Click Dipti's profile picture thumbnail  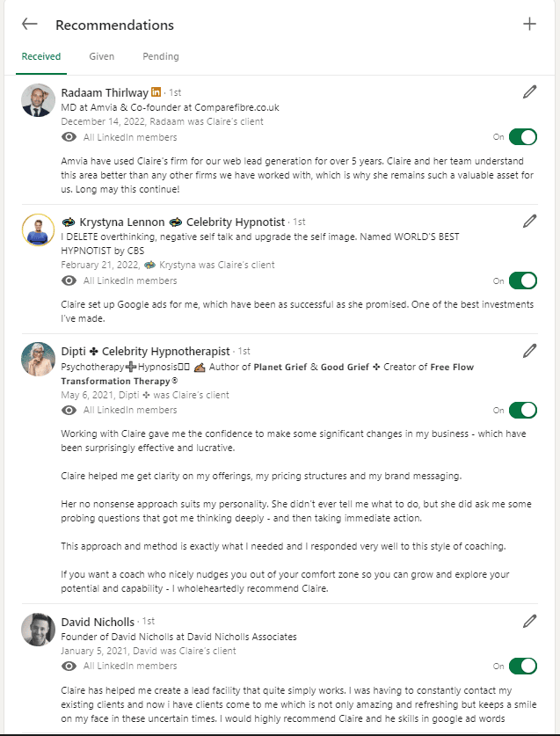pyautogui.click(x=38, y=360)
